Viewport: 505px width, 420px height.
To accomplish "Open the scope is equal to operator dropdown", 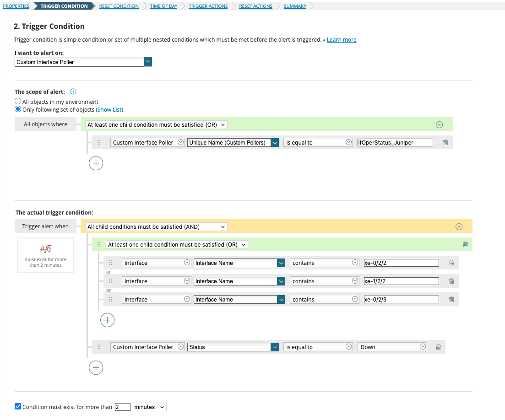I will point(318,142).
